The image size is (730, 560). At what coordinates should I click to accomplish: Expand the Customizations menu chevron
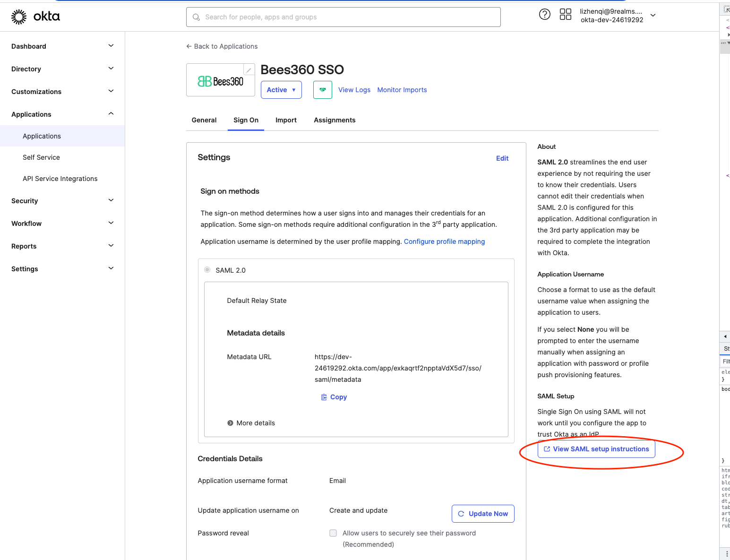[111, 91]
